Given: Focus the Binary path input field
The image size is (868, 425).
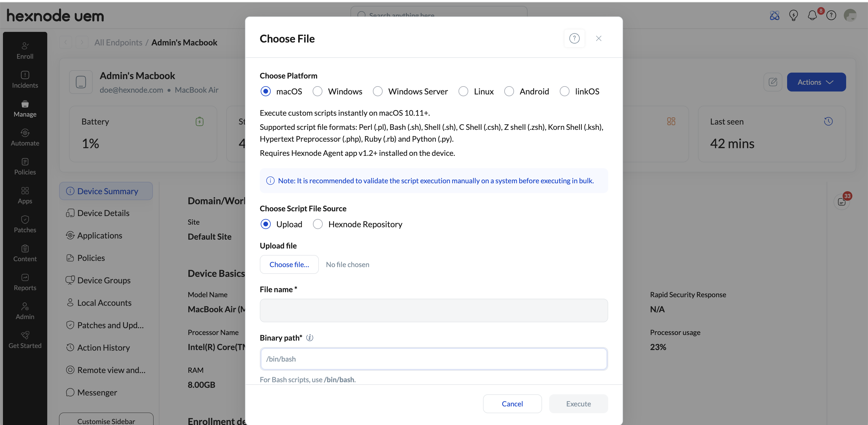Looking at the screenshot, I should 434,359.
